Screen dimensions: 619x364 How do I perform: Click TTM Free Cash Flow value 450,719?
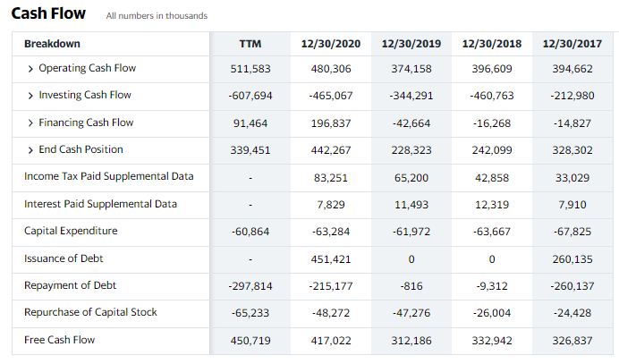tap(250, 341)
